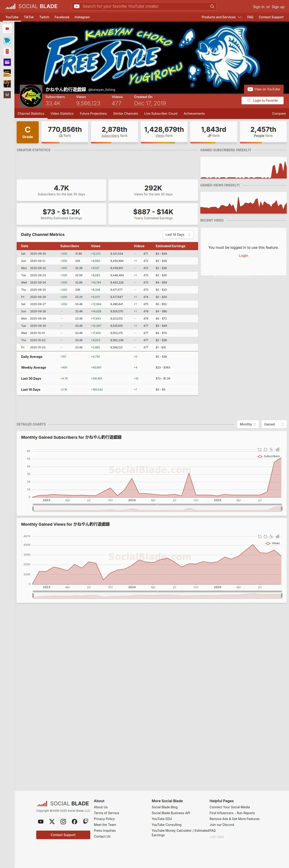Open the Twitch footer icon
Screen dimensions: 289x868
tap(86, 822)
